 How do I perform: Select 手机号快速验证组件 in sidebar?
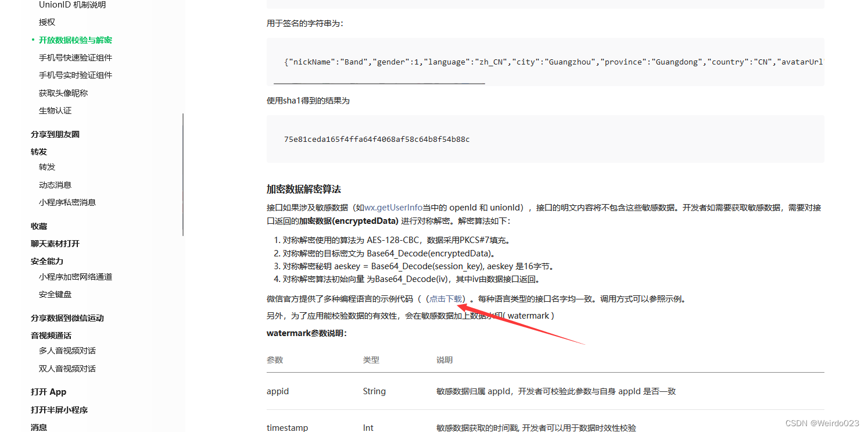click(x=75, y=57)
